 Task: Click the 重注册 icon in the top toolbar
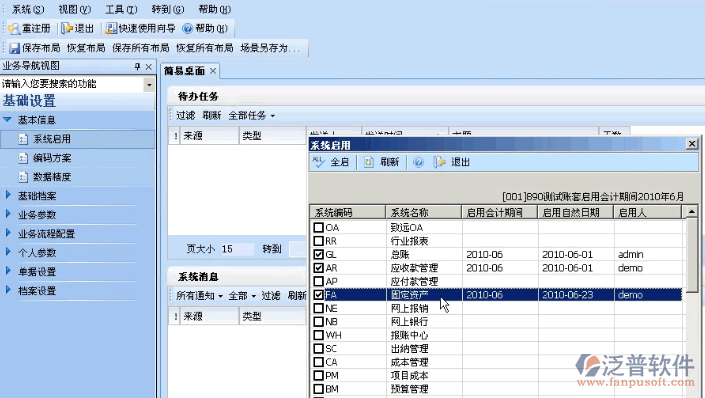tap(14, 29)
